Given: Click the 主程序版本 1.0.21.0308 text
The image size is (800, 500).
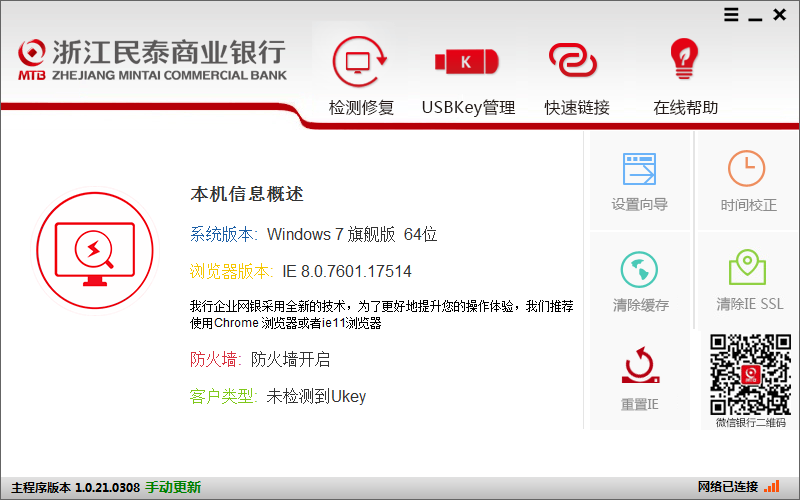Looking at the screenshot, I should pyautogui.click(x=76, y=488).
